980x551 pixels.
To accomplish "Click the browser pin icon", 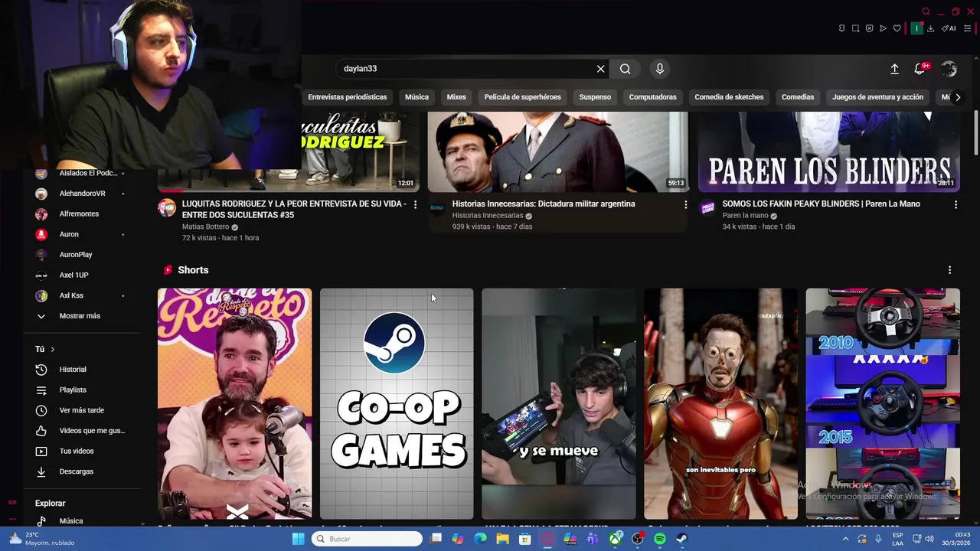I will point(841,28).
